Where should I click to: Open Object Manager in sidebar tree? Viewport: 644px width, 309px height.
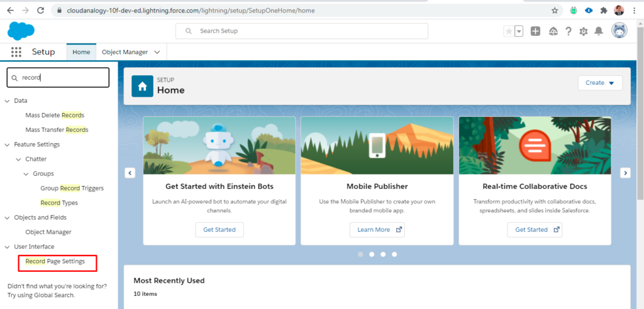tap(48, 232)
